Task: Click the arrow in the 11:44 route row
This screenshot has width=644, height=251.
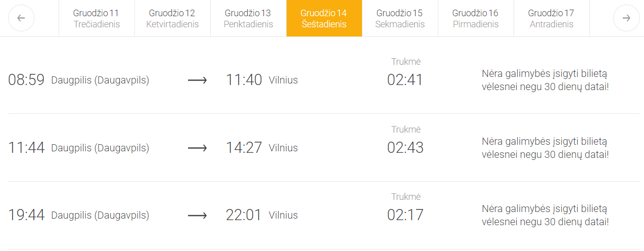Action: point(197,148)
